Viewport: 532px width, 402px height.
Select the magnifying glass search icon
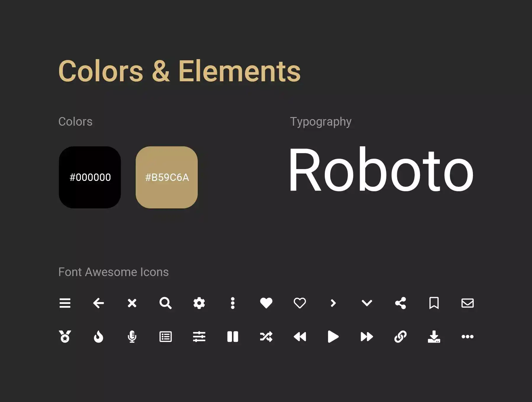click(166, 303)
